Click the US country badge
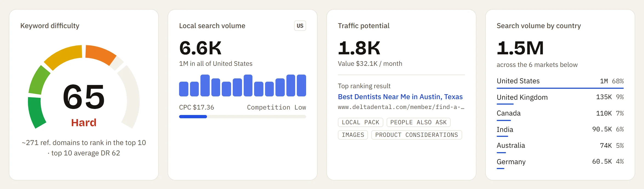This screenshot has width=644, height=189. pyautogui.click(x=300, y=26)
